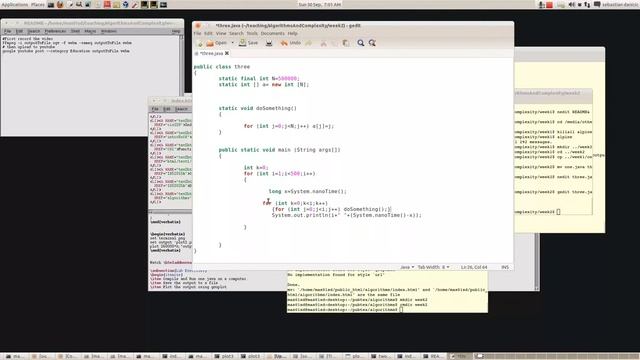Click the terminal prompt in bottom yellow terminal
640x360 pixels.
pyautogui.click(x=344, y=310)
